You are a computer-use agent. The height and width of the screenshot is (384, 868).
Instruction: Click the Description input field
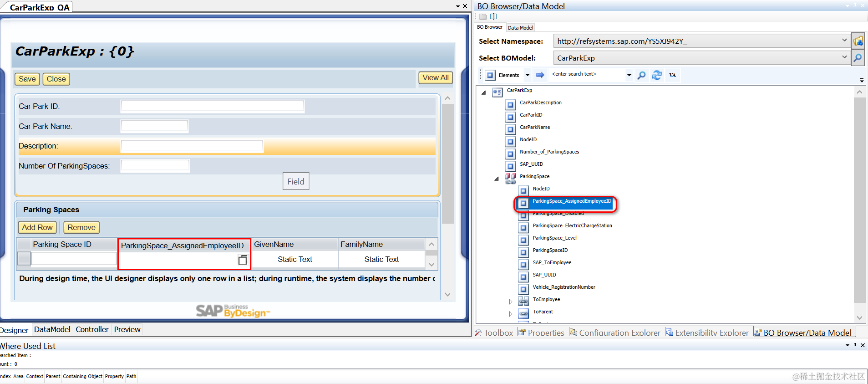click(x=192, y=146)
